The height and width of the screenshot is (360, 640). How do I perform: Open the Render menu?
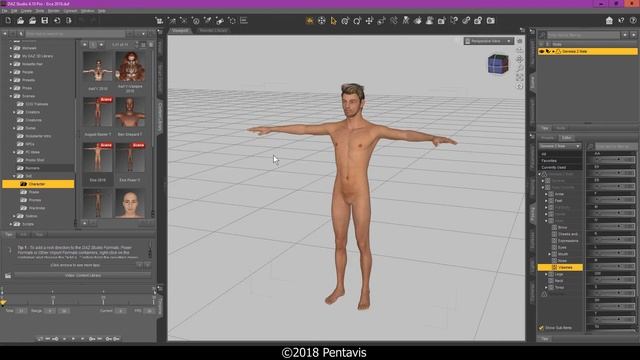point(54,11)
